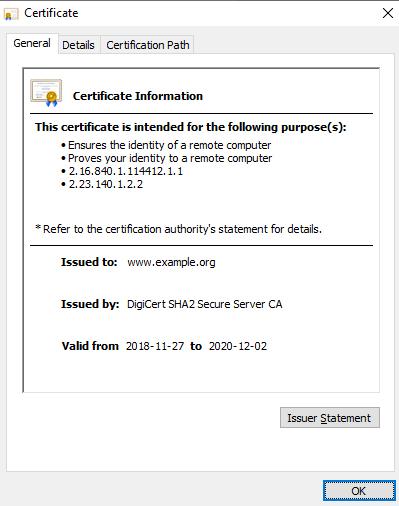399x506 pixels.
Task: Confirm with the OK button
Action: [x=359, y=491]
